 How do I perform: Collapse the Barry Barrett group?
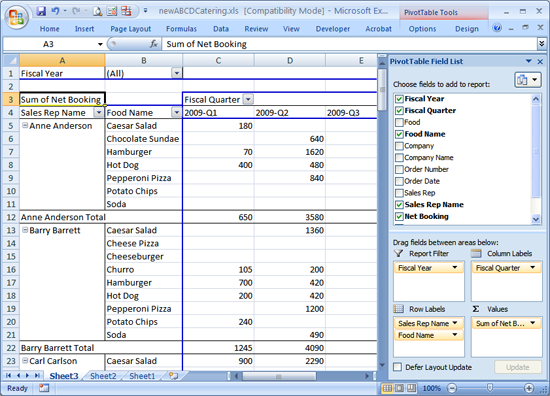25,230
